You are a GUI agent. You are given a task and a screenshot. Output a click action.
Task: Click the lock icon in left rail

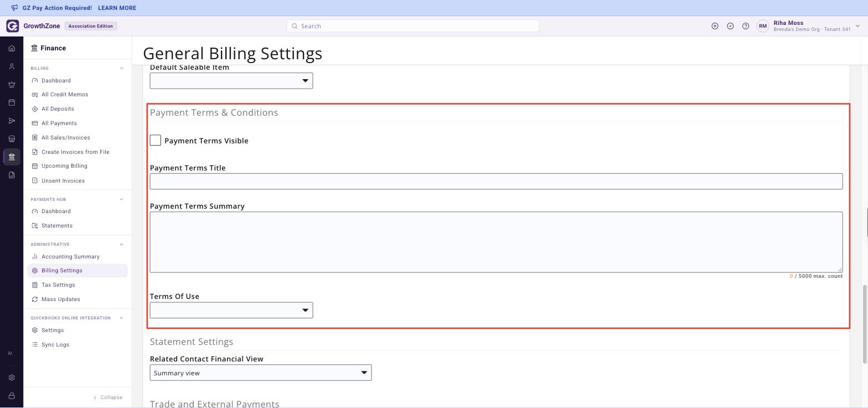(x=12, y=396)
